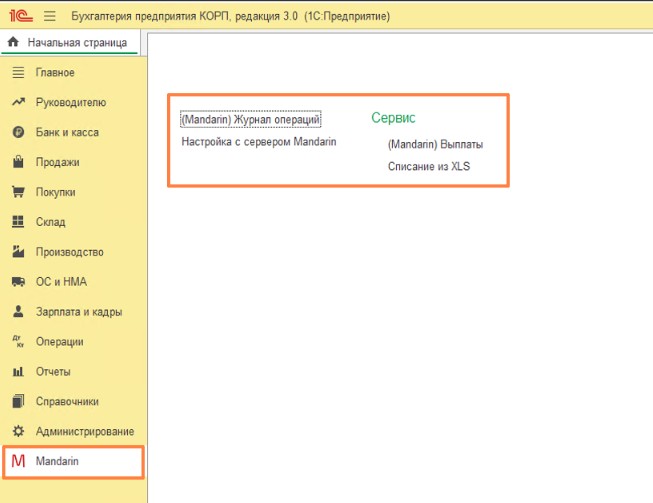Click the Администрирование gear icon
The height and width of the screenshot is (503, 653).
18,431
